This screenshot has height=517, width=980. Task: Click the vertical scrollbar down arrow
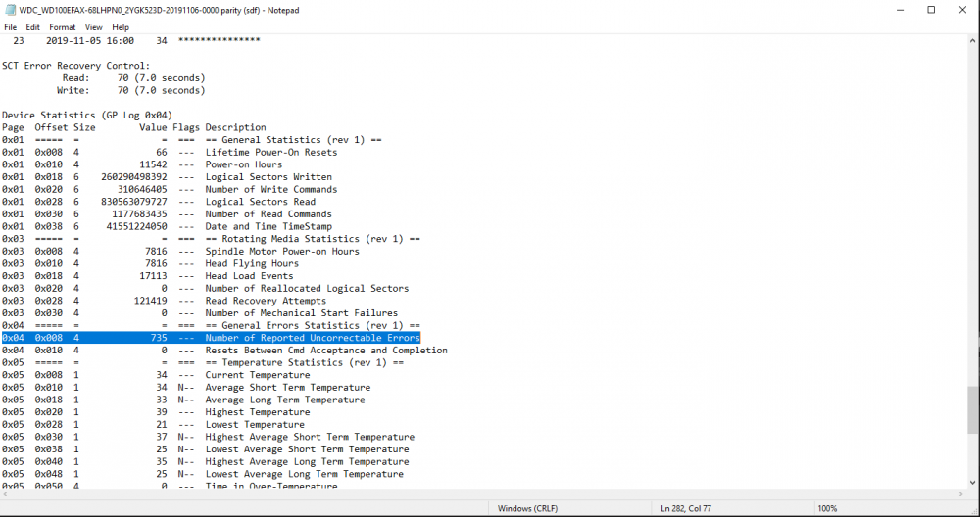[x=973, y=483]
